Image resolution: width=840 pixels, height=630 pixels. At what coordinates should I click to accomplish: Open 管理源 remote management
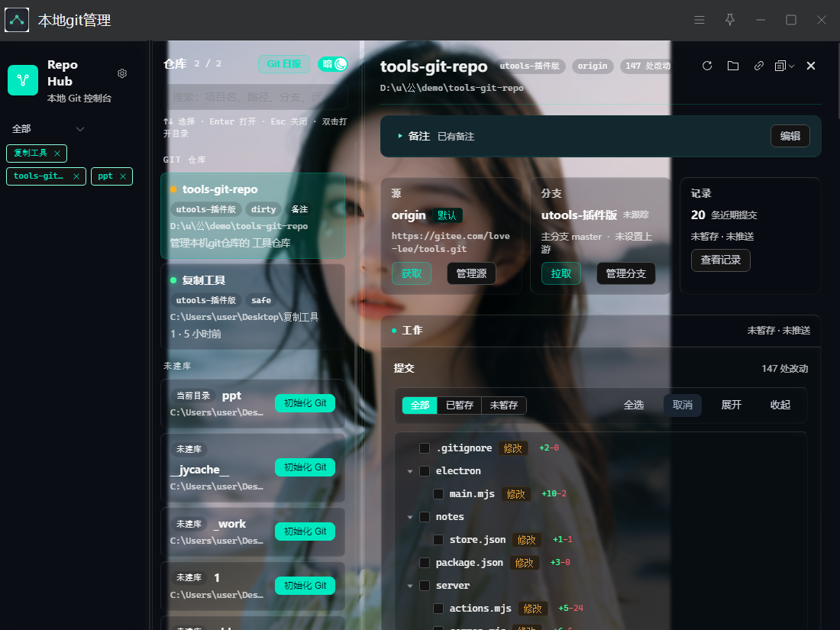(471, 273)
